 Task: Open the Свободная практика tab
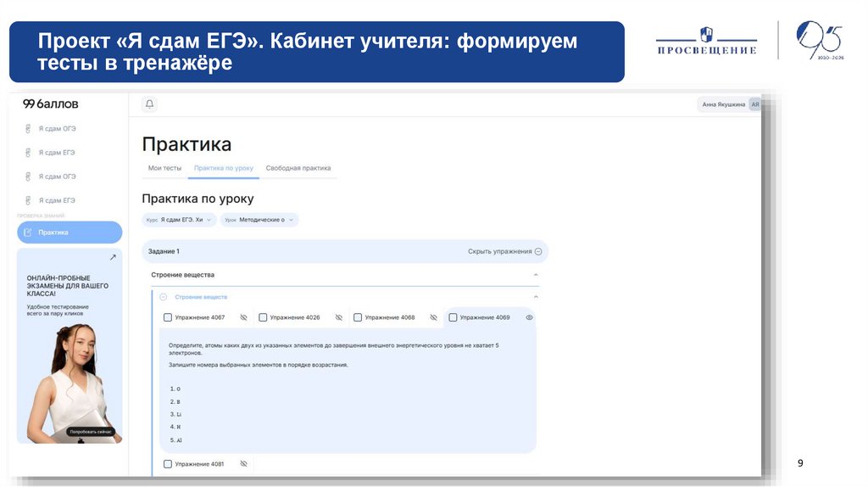click(298, 168)
